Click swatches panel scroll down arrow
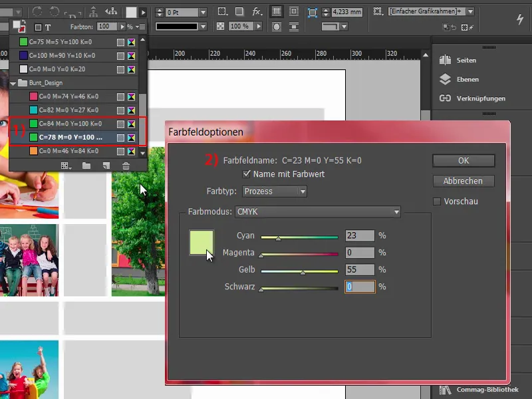 143,153
